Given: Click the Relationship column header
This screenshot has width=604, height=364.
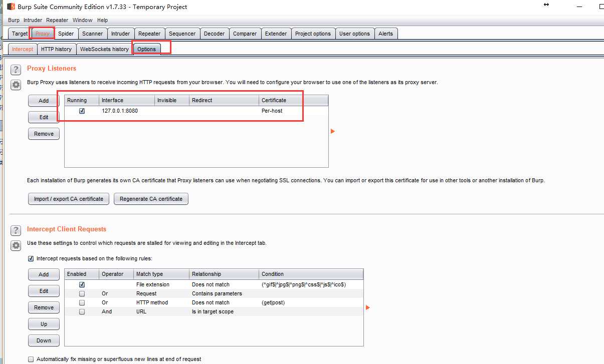Looking at the screenshot, I should 225,274.
